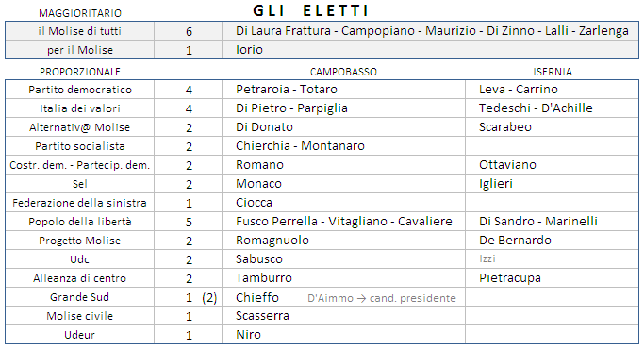The image size is (644, 349).
Task: Click the 'D'Aimmo → cand. presidente' note
Action: pyautogui.click(x=382, y=298)
